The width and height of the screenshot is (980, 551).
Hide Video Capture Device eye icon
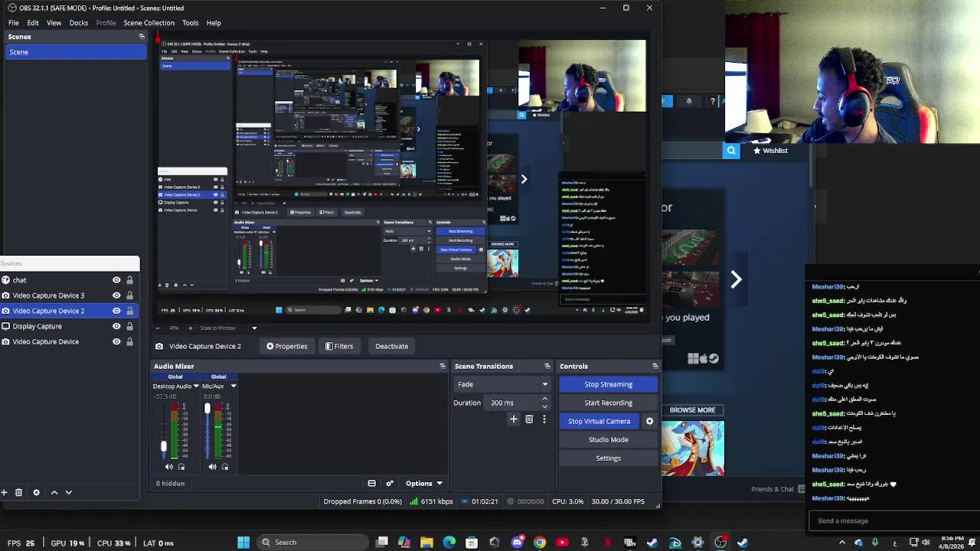(116, 341)
